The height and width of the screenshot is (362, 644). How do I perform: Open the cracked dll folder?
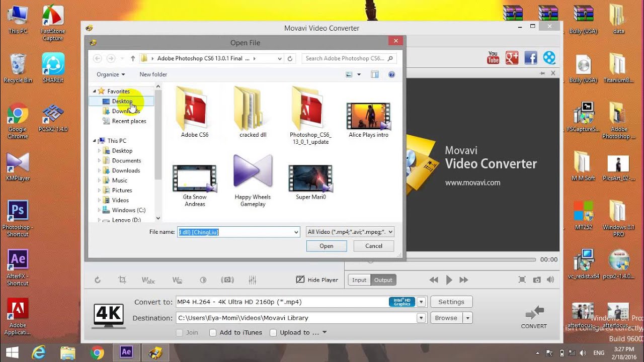[253, 112]
